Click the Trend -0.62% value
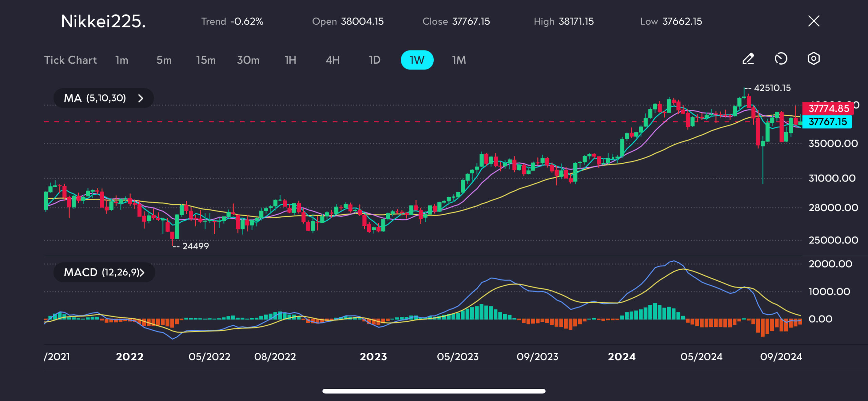The image size is (868, 401). coord(232,21)
